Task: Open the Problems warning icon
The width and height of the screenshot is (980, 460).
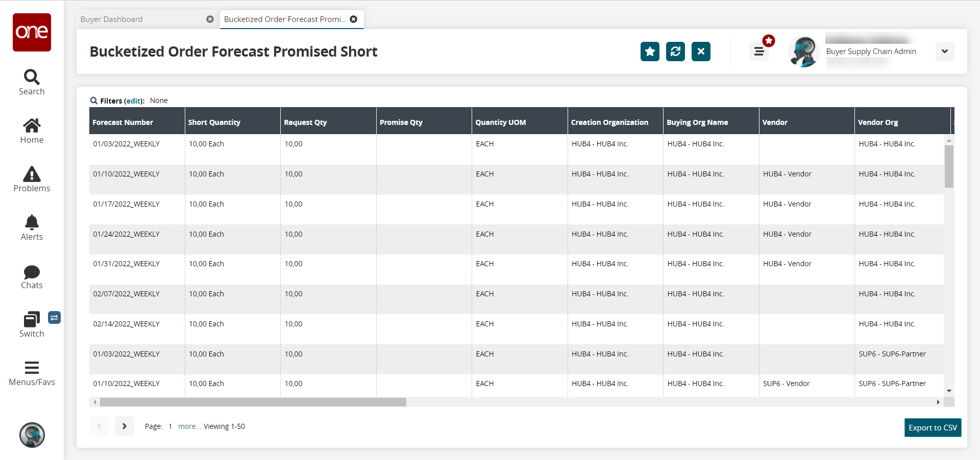Action: 32,174
